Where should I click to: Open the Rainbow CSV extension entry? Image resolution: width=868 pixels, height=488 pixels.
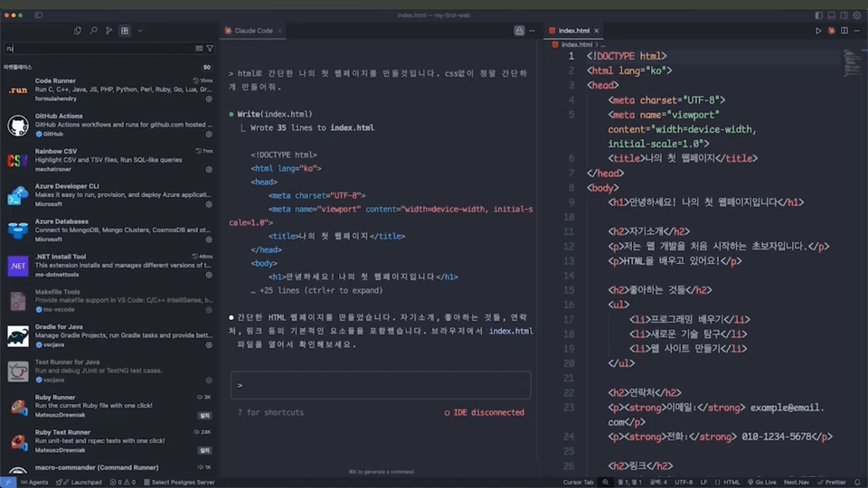pyautogui.click(x=108, y=160)
